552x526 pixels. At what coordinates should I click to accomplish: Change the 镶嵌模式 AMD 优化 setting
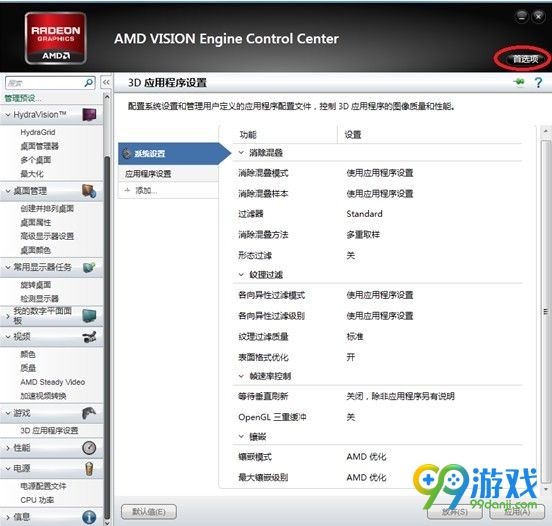(366, 457)
